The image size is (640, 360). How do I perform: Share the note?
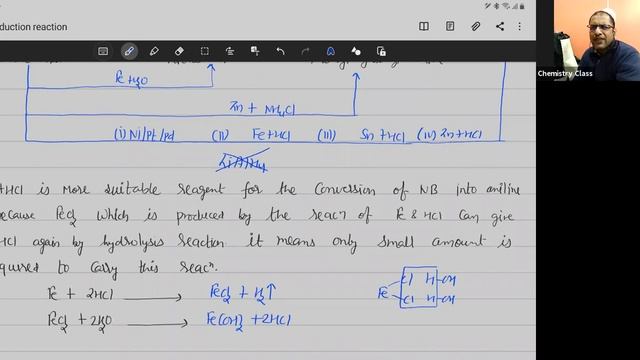click(500, 27)
